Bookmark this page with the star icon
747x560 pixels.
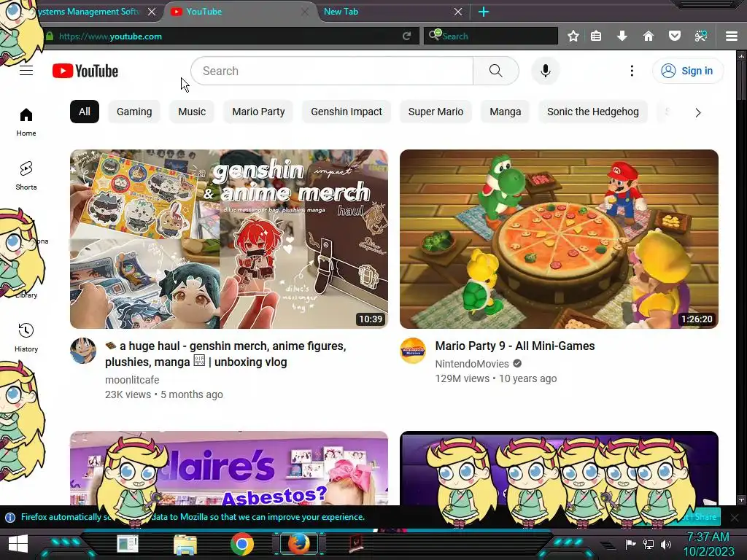(x=573, y=36)
